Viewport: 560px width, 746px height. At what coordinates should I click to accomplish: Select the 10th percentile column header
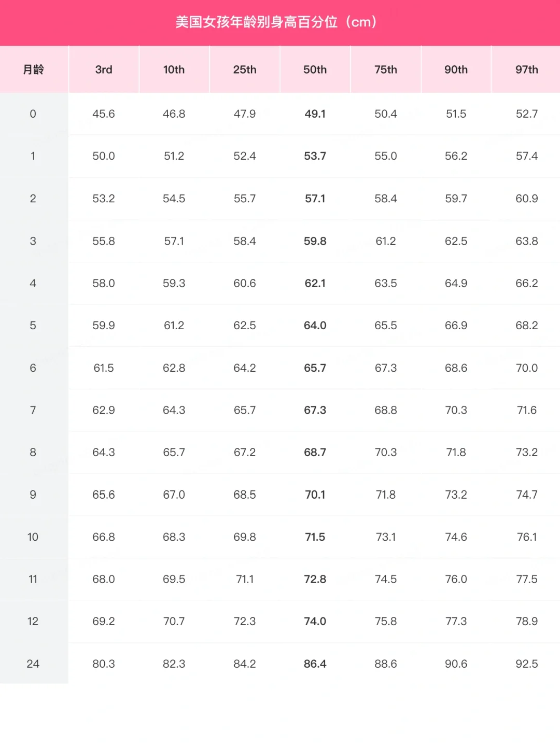(x=174, y=69)
